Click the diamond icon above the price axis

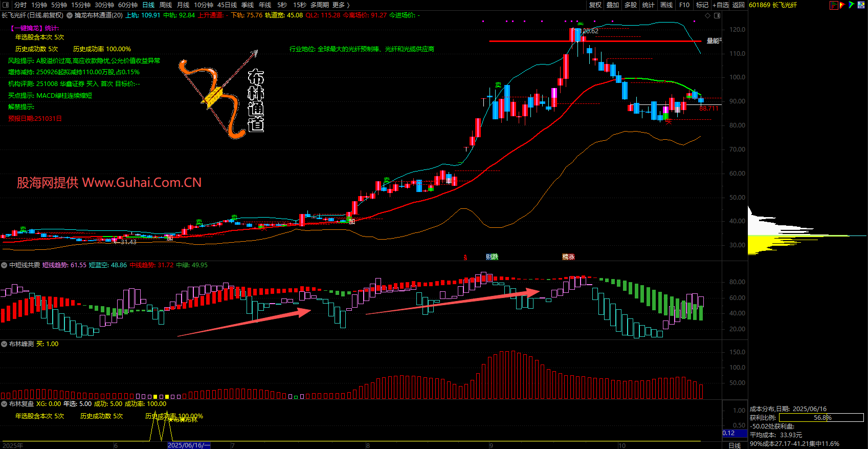pos(708,15)
